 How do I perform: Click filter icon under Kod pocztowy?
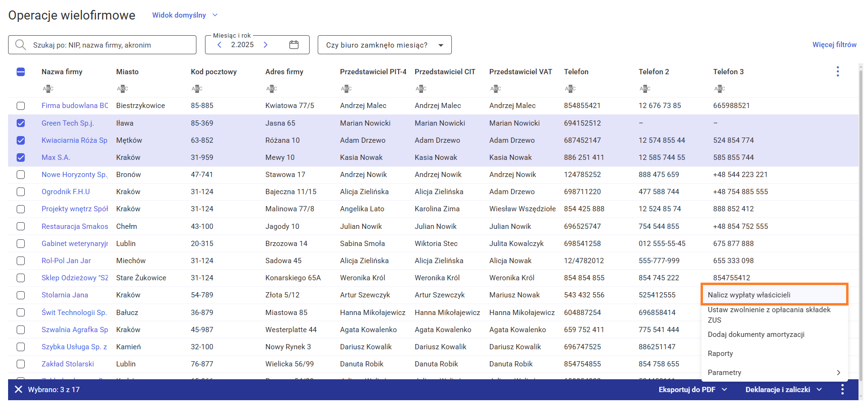coord(197,89)
